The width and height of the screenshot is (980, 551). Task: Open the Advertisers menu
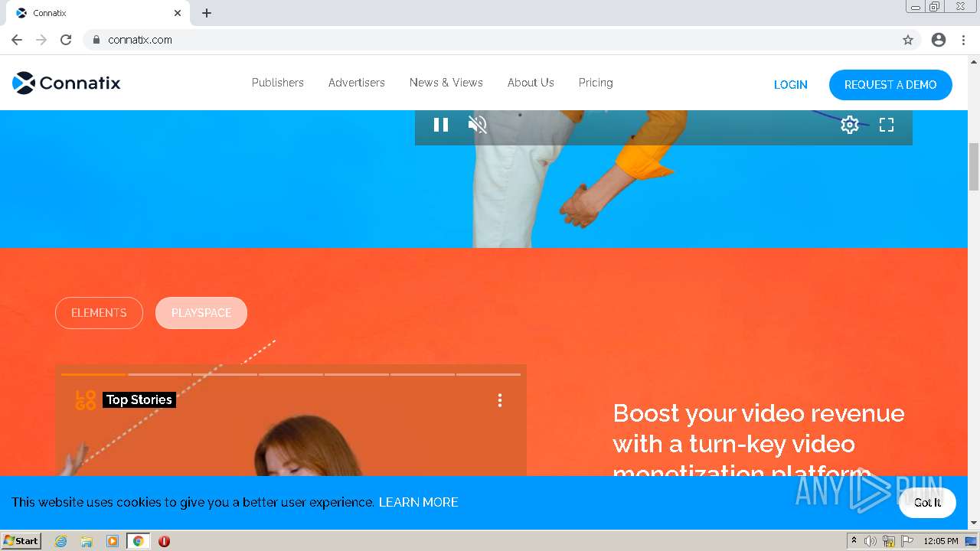(357, 83)
